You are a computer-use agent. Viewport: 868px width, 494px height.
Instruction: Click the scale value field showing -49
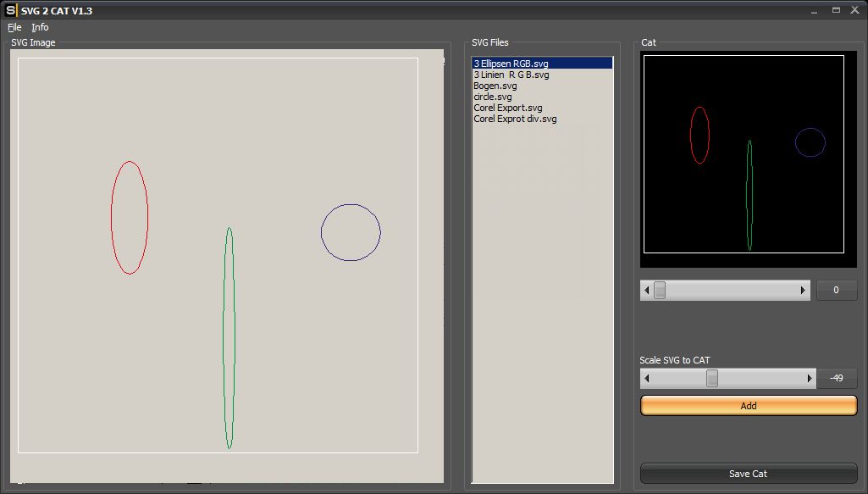pyautogui.click(x=836, y=379)
